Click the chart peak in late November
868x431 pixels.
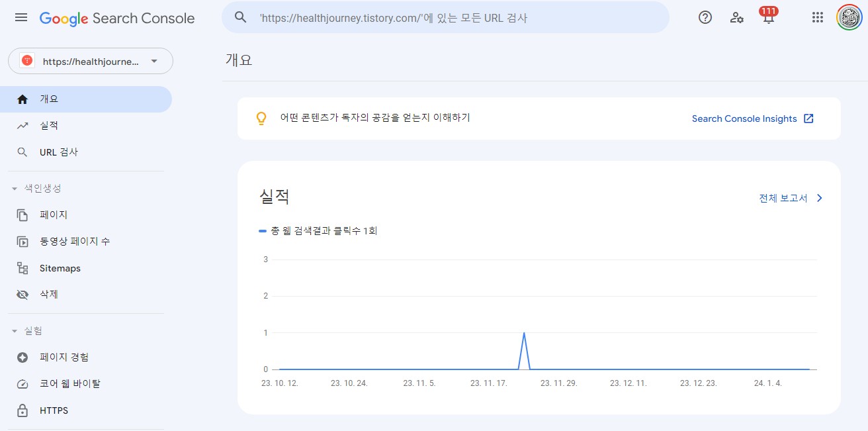click(524, 333)
